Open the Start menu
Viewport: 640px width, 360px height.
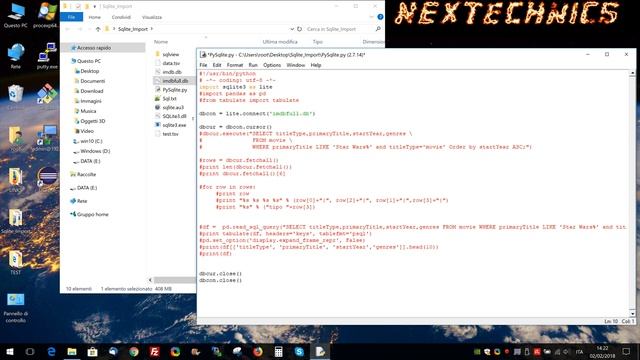click(x=9, y=351)
